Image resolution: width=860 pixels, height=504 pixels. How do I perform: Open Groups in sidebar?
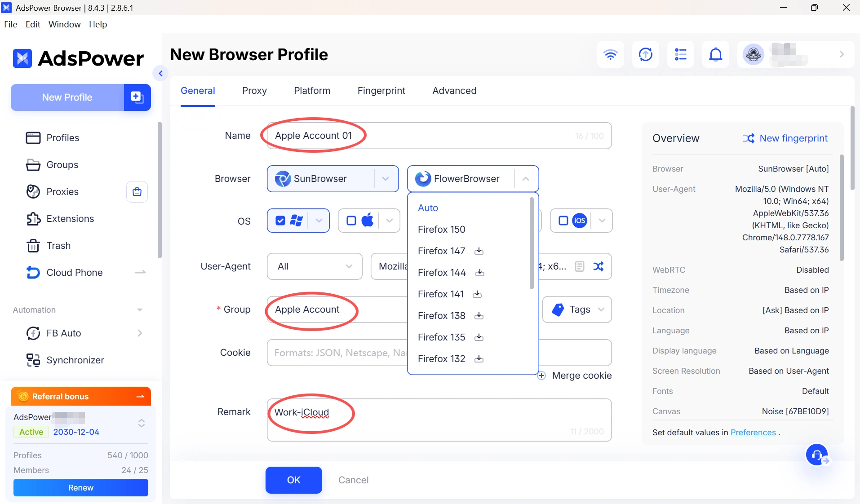62,165
